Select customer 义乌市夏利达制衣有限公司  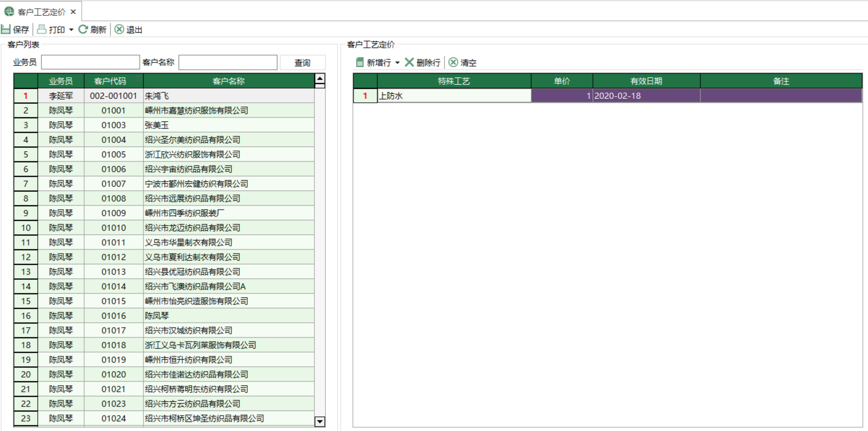click(x=229, y=257)
